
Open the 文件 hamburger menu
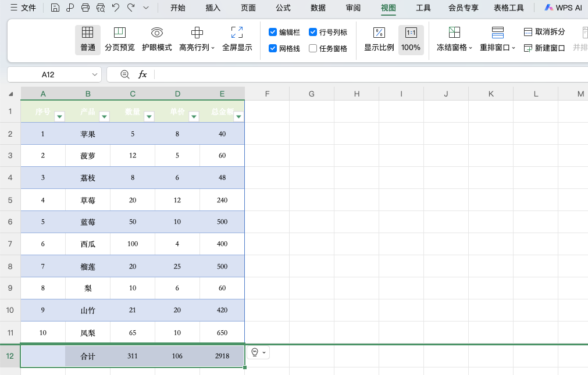click(x=23, y=8)
